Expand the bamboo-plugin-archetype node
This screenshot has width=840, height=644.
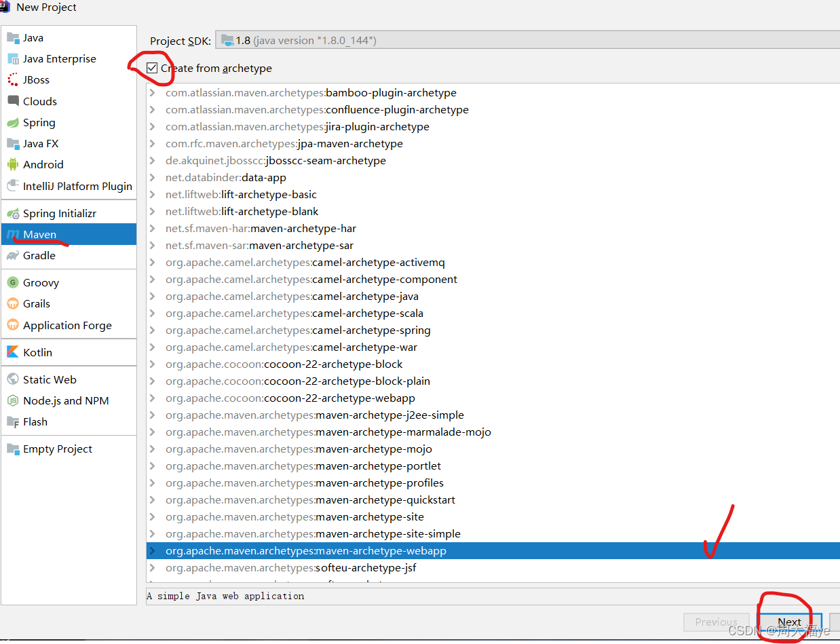pyautogui.click(x=152, y=93)
